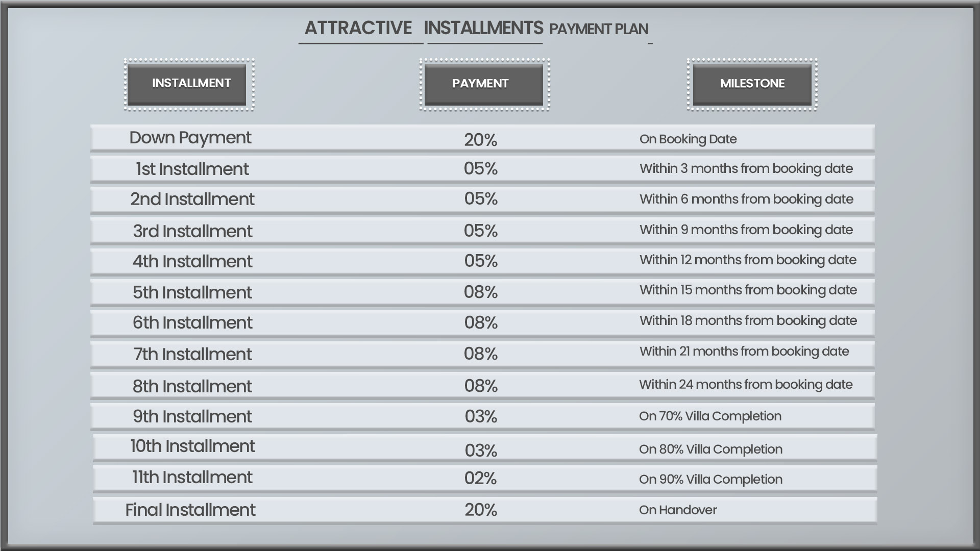Viewport: 980px width, 551px height.
Task: Select the Down Payment row label
Action: tap(190, 138)
